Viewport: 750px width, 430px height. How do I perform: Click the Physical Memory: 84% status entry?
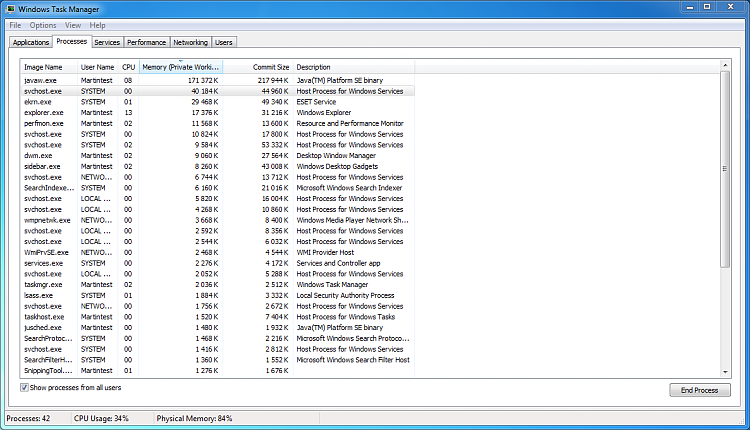point(194,418)
